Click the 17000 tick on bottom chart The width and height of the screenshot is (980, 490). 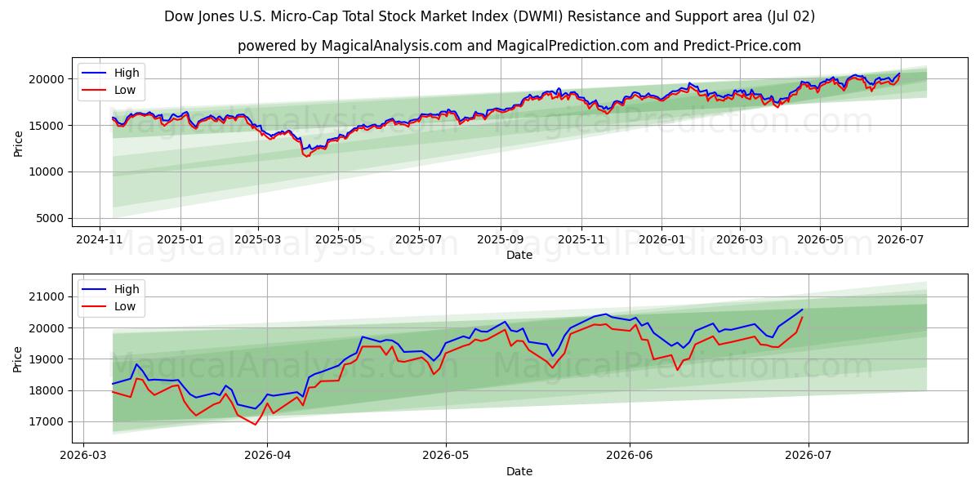click(48, 421)
